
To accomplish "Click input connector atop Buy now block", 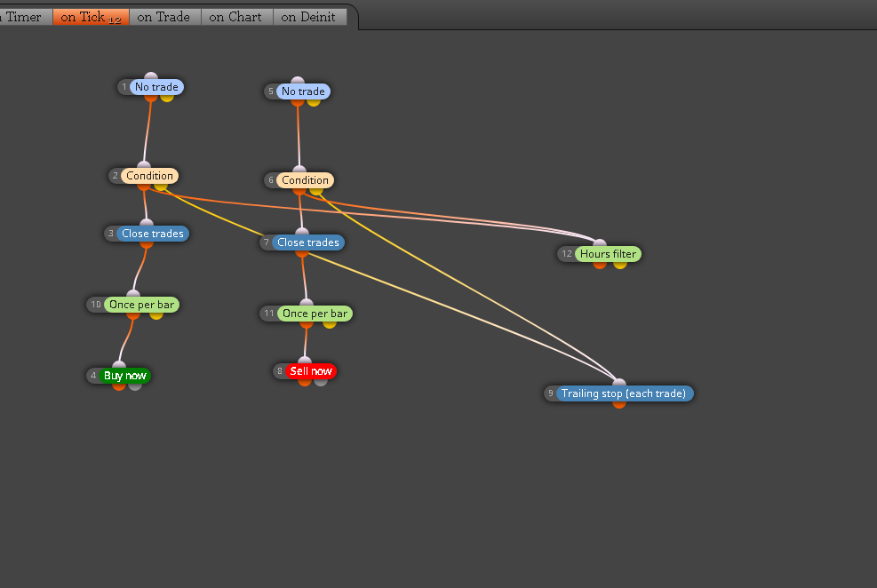I will click(119, 365).
